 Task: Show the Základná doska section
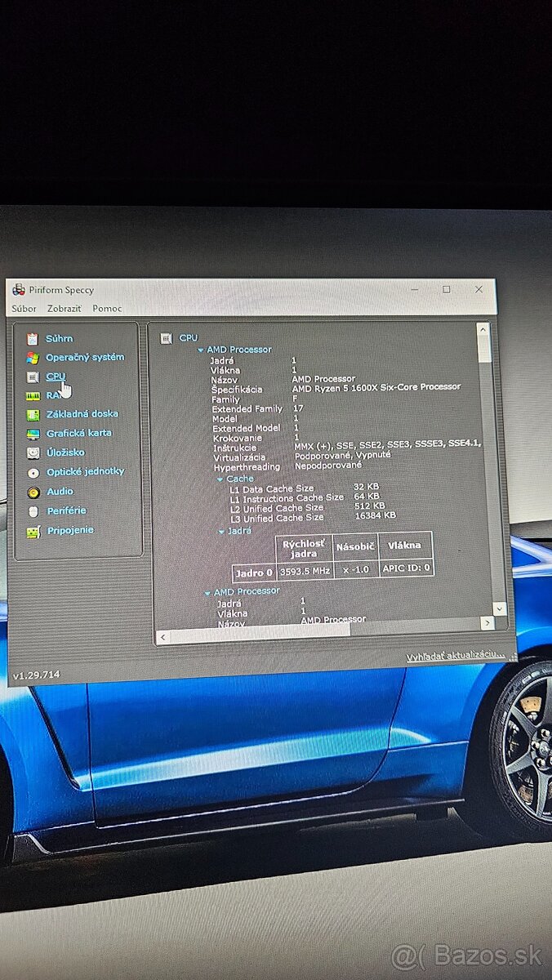pos(82,414)
